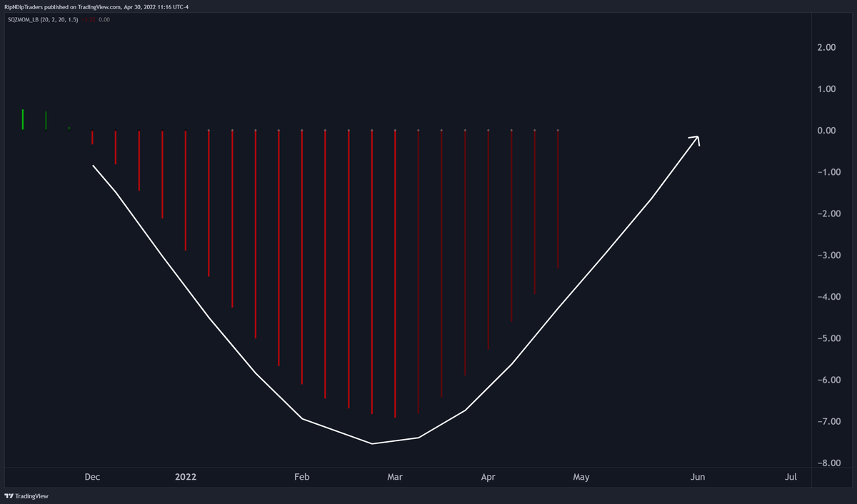857x504 pixels.
Task: Click the SQZMOM_LB indicator legend title
Action: 42,19
